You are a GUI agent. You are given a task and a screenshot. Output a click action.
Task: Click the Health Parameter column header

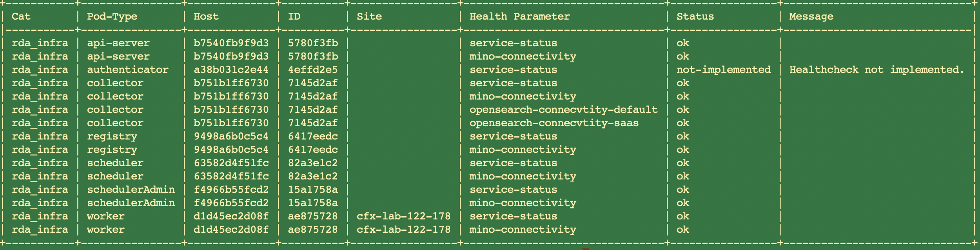click(519, 16)
